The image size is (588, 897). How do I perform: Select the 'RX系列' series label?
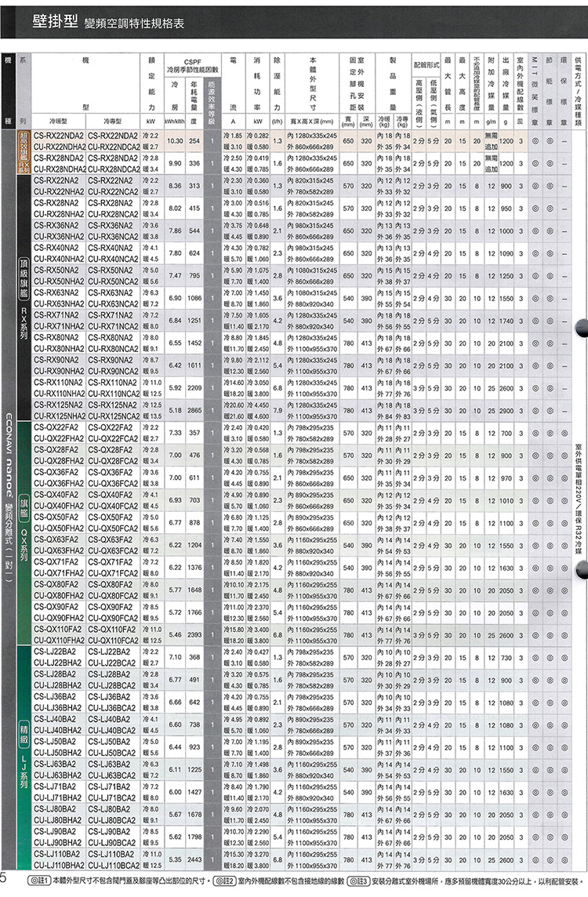tap(24, 321)
